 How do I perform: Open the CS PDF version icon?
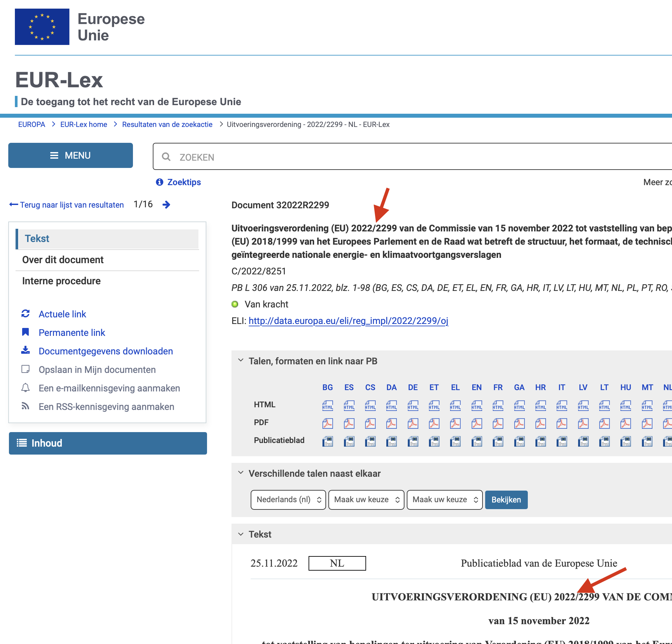click(370, 423)
